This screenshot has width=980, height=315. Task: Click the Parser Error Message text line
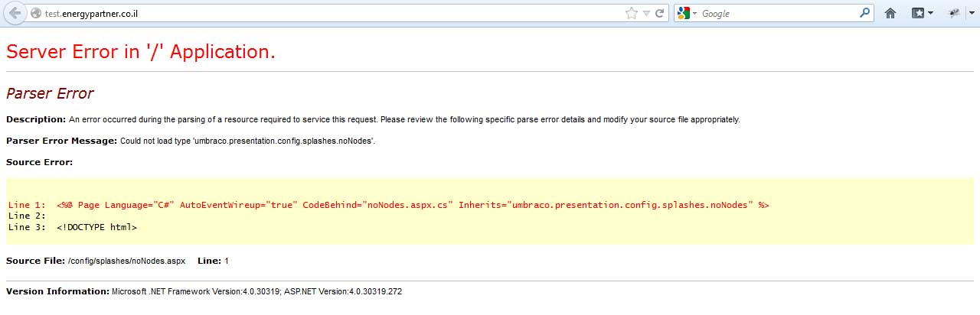click(190, 141)
